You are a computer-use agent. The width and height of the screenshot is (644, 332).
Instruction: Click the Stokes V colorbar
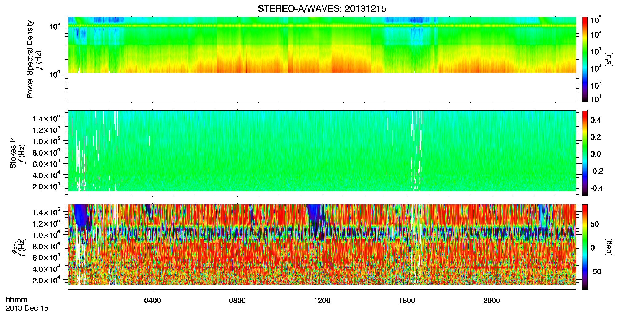[585, 153]
